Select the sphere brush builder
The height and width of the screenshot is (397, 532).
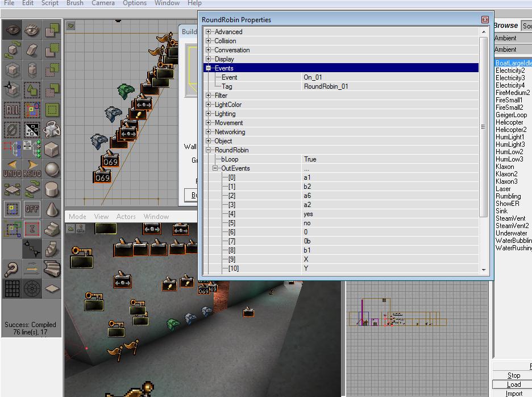pos(52,169)
